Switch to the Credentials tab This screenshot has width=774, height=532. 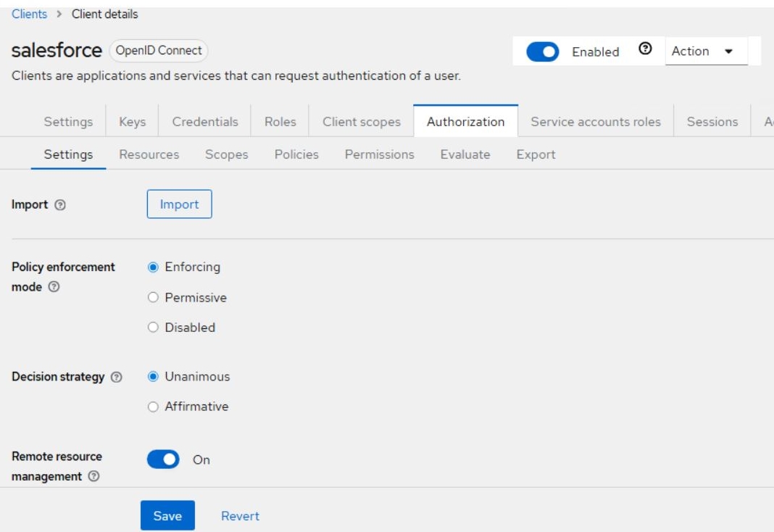click(205, 122)
